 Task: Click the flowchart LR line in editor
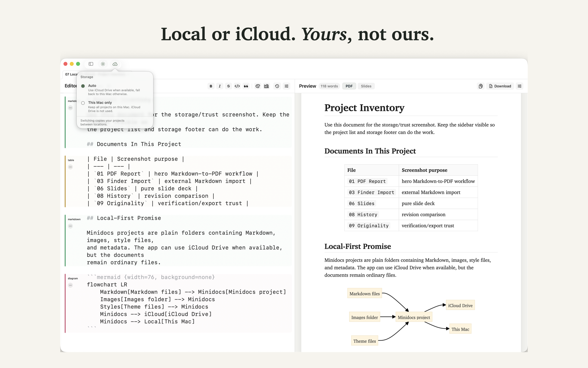pyautogui.click(x=107, y=285)
